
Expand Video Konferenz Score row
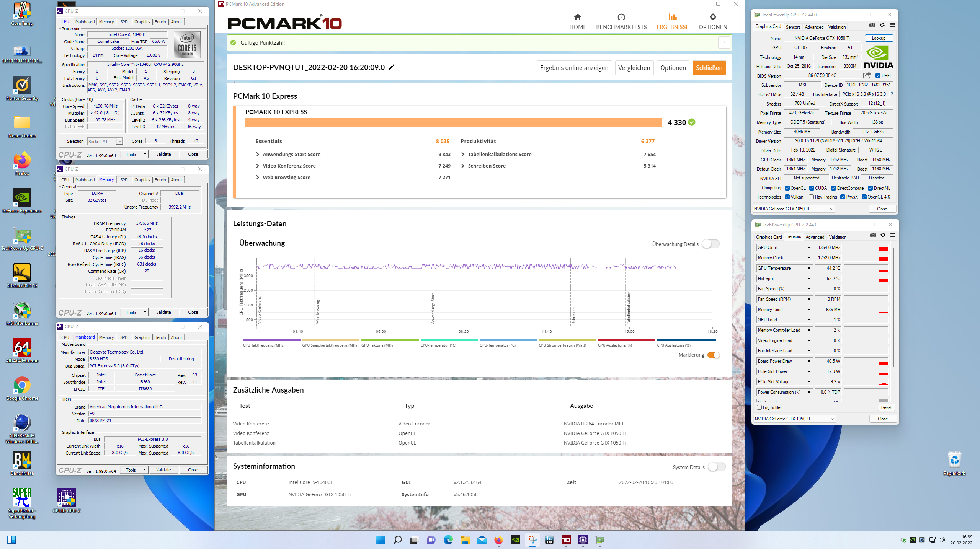click(257, 166)
